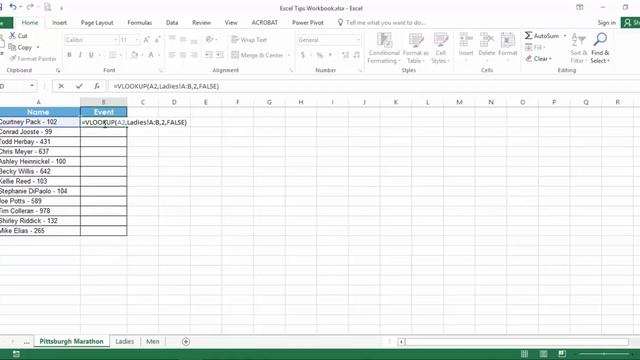Click the Insert Function fx button

pos(97,86)
